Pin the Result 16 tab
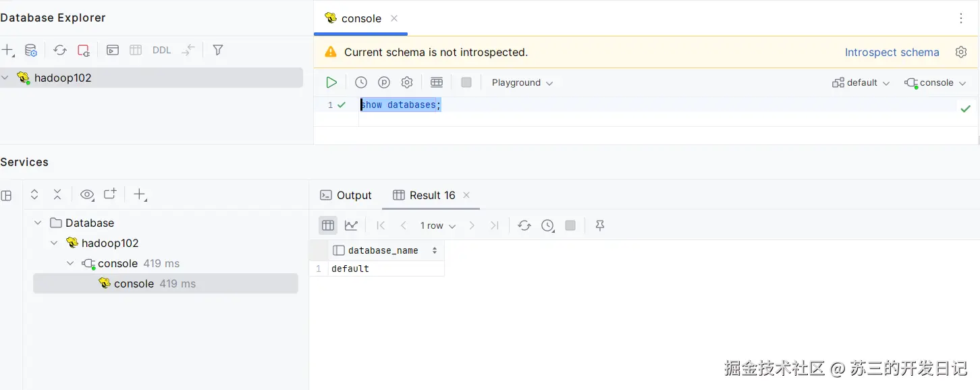The image size is (980, 390). click(600, 225)
